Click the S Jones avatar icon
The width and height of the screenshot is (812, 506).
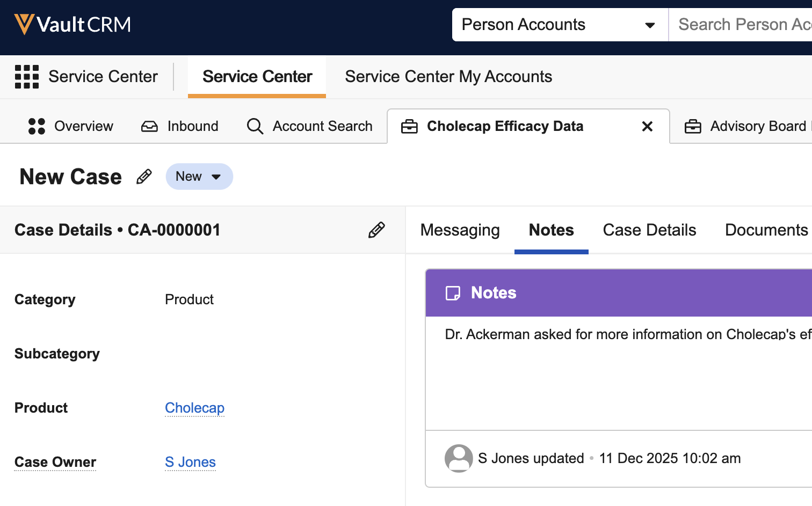(459, 458)
